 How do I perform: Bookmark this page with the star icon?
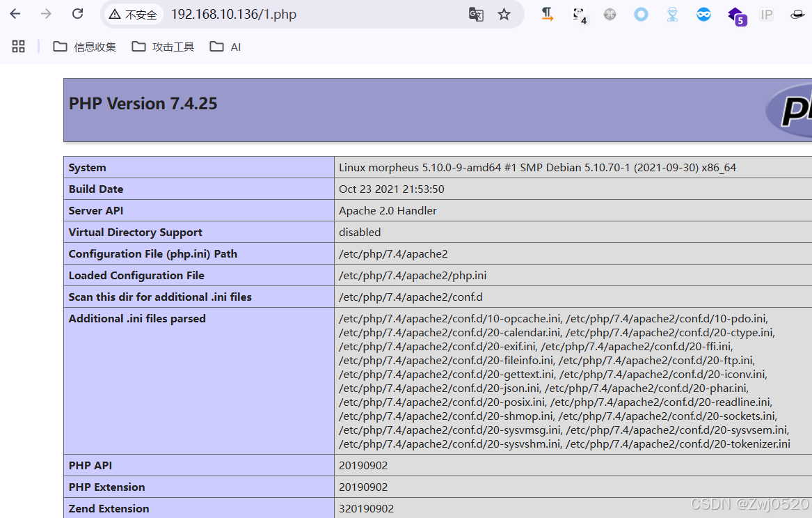click(504, 15)
